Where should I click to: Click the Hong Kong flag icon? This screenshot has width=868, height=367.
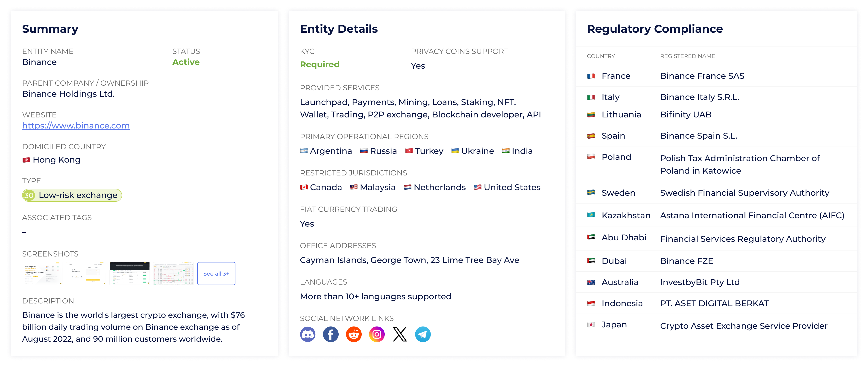tap(26, 160)
